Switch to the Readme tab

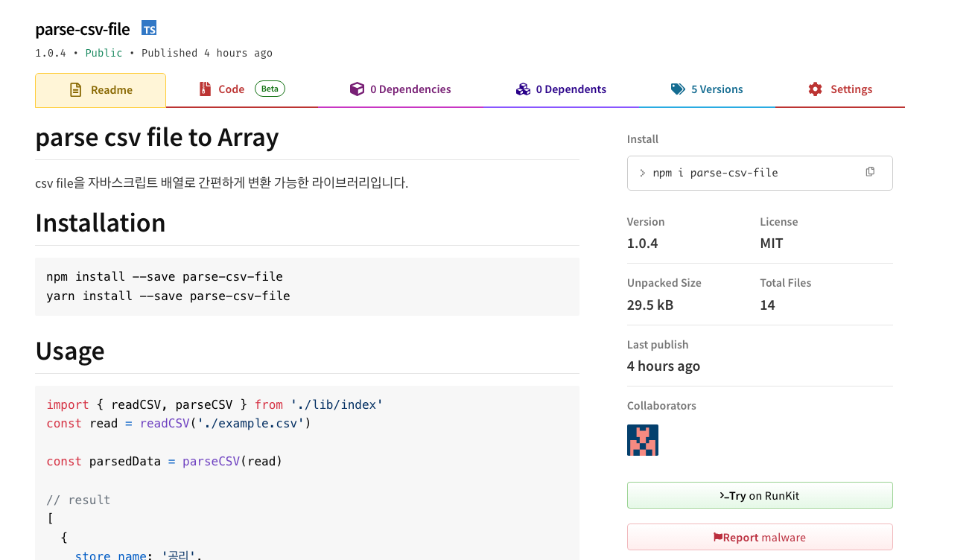(101, 90)
